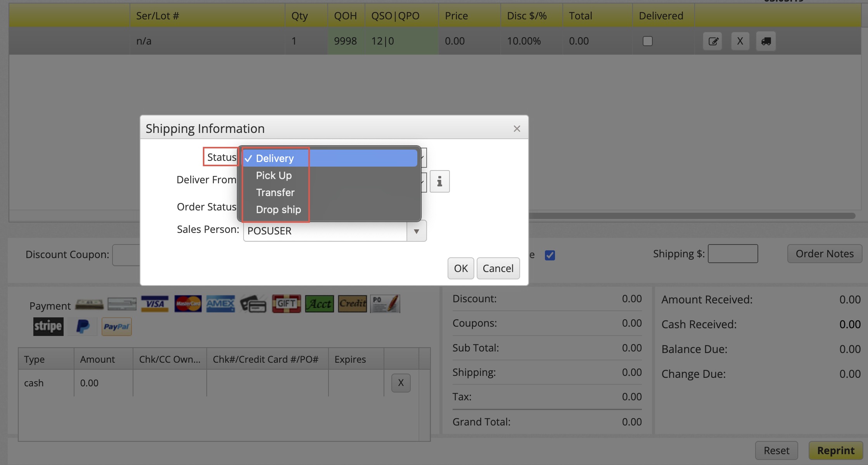Click the truck shipping icon in item row
Screen dimensions: 868x465
766,41
